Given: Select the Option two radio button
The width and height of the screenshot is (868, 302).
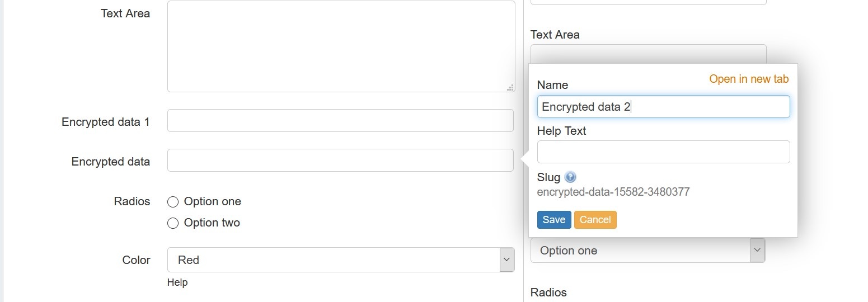Looking at the screenshot, I should coord(173,223).
